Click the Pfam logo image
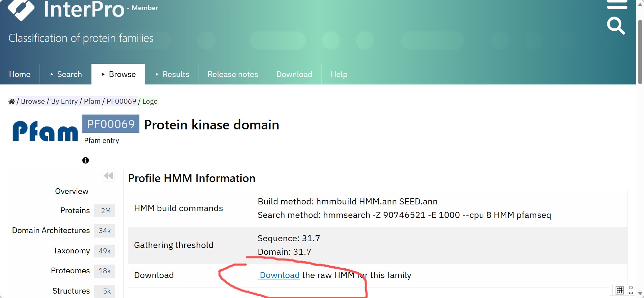This screenshot has width=644, height=298. (x=45, y=131)
